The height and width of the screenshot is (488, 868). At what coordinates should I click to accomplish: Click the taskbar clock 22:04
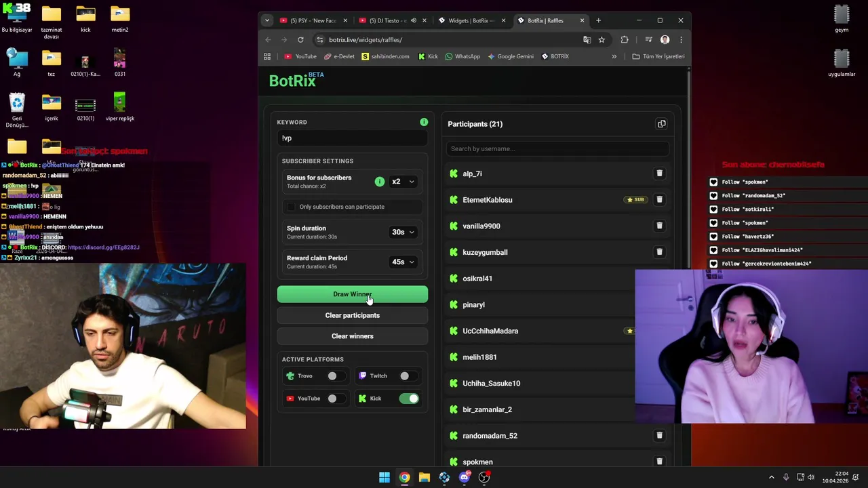[x=835, y=477]
